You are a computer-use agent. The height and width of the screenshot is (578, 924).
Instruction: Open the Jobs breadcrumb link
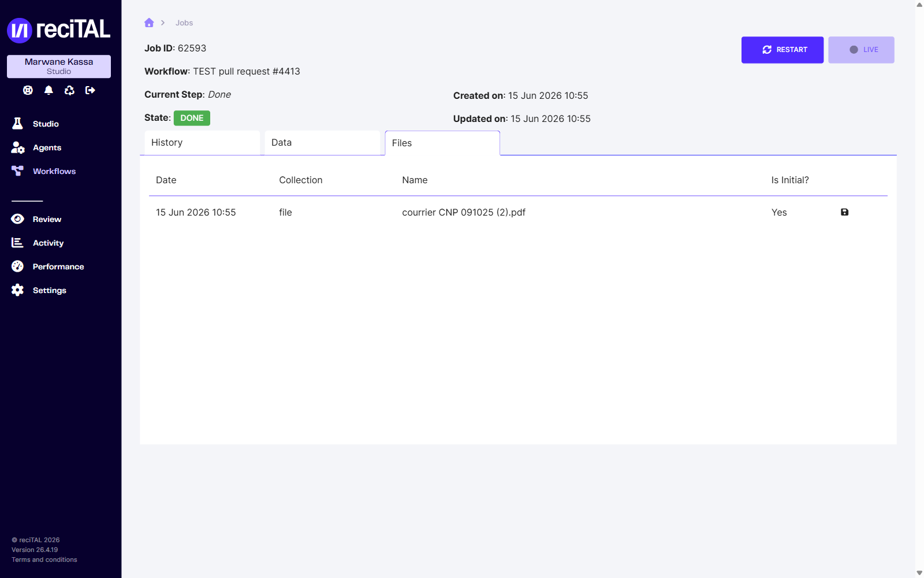point(184,23)
